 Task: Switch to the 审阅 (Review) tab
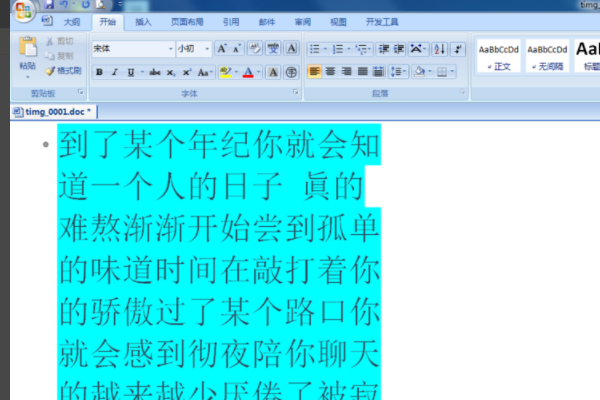pos(303,22)
